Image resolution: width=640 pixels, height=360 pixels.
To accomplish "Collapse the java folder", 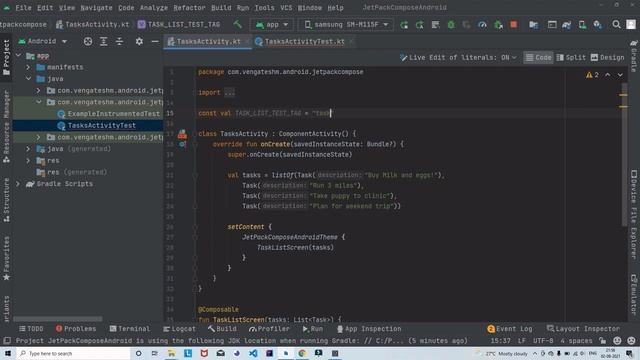I will coord(29,79).
